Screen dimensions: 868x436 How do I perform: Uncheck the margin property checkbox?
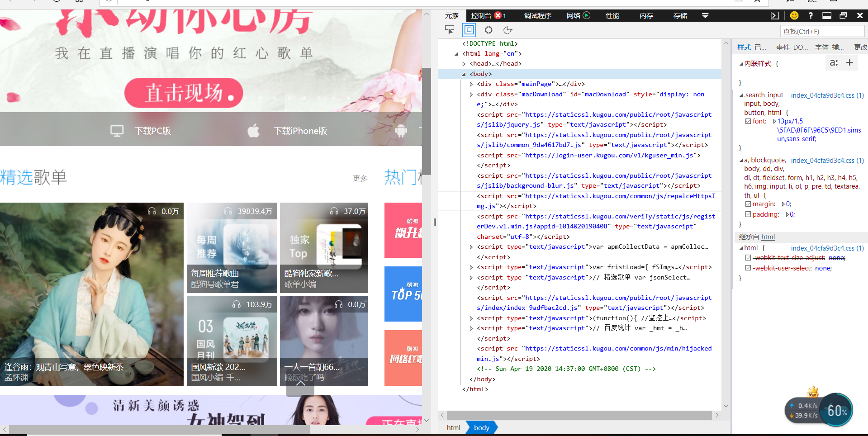[748, 204]
